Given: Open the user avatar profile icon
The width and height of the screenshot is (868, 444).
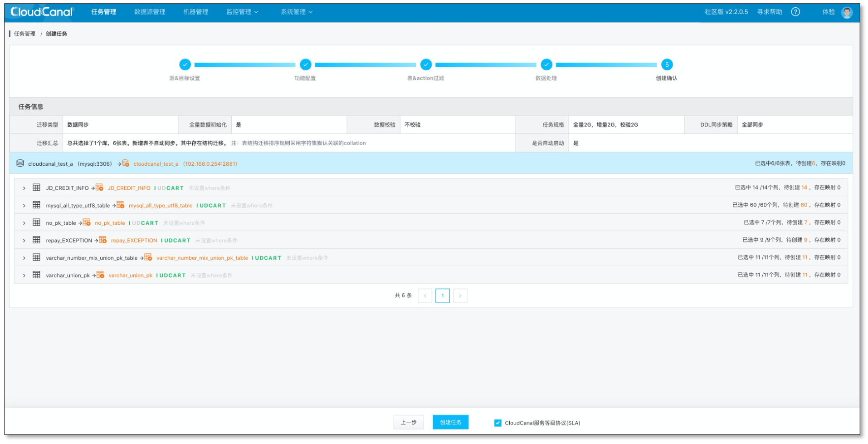Looking at the screenshot, I should [x=846, y=12].
